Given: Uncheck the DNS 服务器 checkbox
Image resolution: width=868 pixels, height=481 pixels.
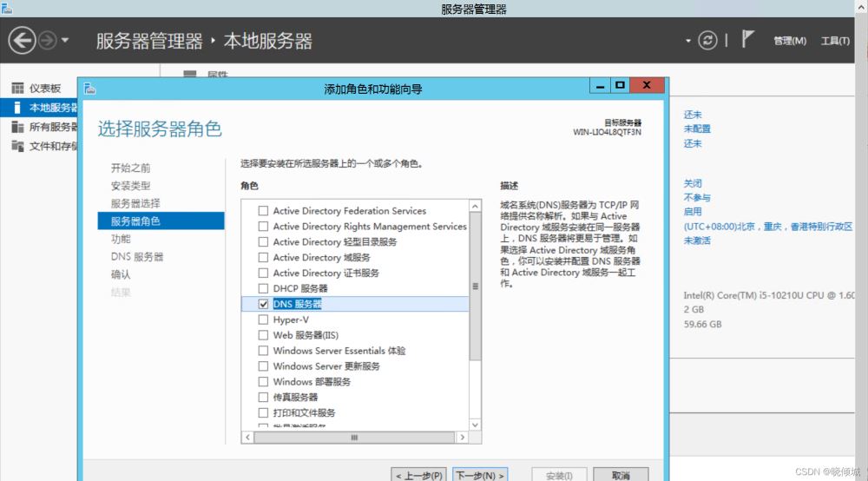Looking at the screenshot, I should (263, 304).
